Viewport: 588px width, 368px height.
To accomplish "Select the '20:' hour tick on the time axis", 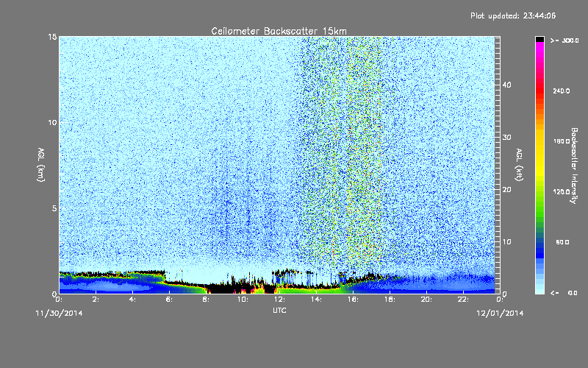I will tap(426, 300).
